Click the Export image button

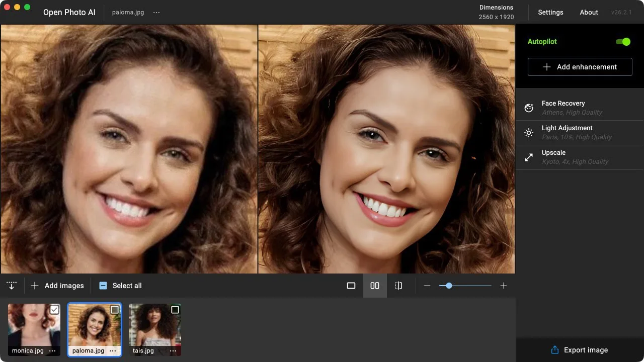click(x=580, y=350)
